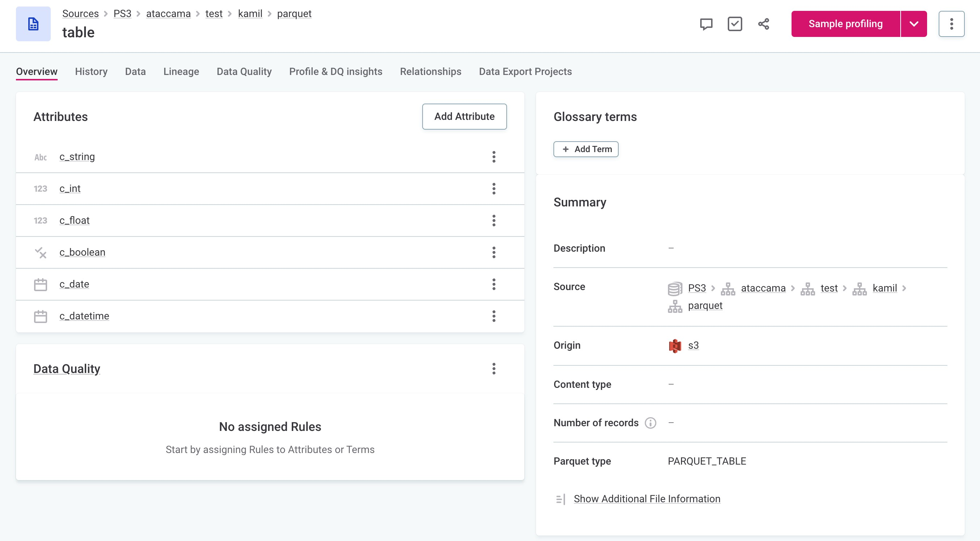Switch to the Lineage tab
980x541 pixels.
click(181, 71)
